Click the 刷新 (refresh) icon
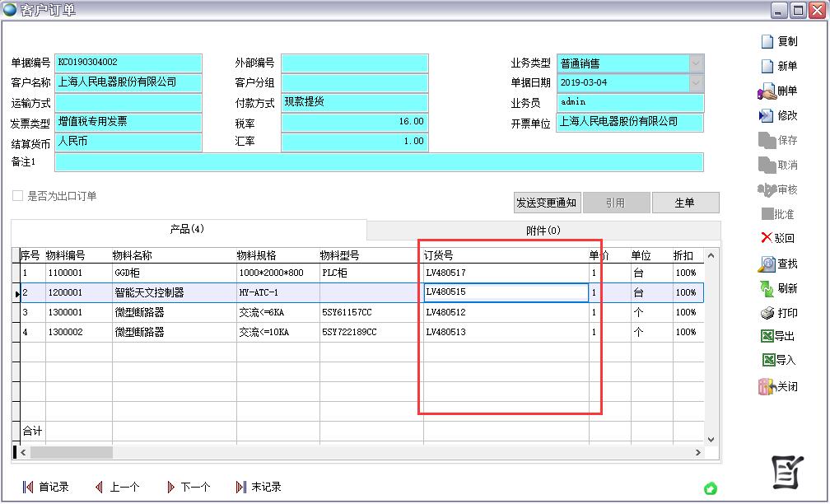Screen dimensions: 830x504 tap(767, 288)
